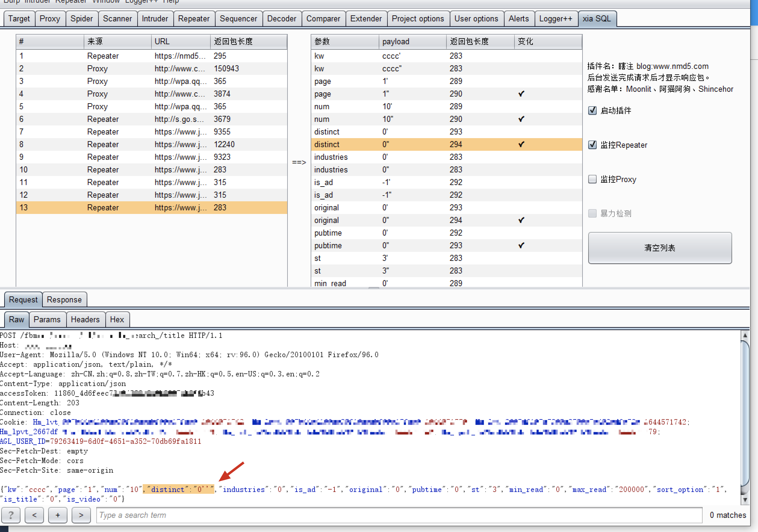Switch to the Proxy tab
Viewport: 758px width, 532px height.
(x=50, y=19)
